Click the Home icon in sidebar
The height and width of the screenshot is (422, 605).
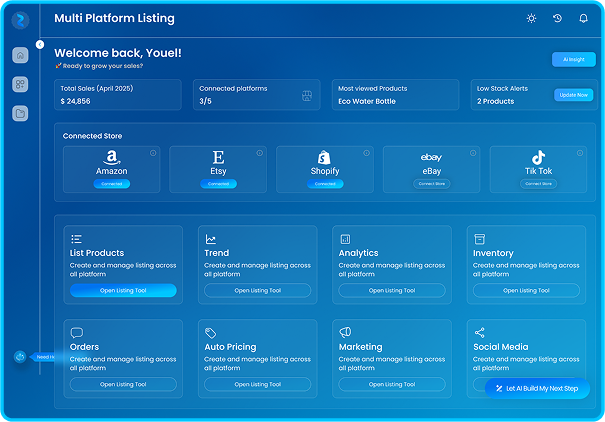click(20, 55)
